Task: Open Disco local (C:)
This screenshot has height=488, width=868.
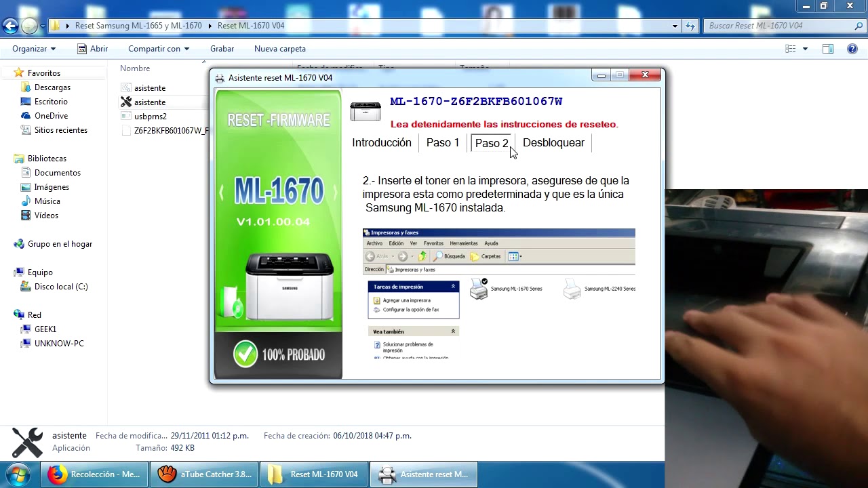Action: [61, 287]
